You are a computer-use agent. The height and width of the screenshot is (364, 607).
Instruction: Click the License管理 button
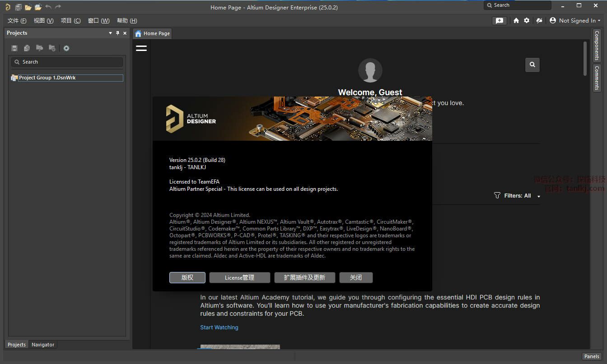240,277
